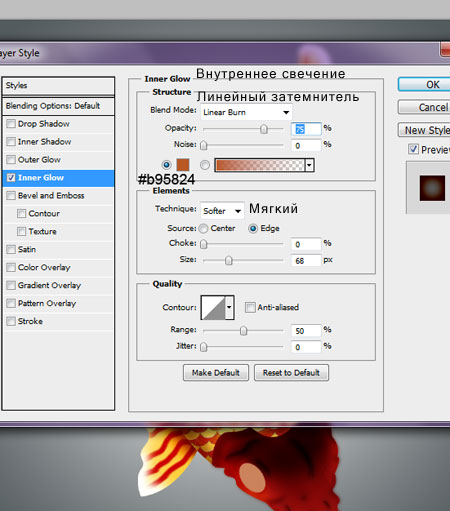The width and height of the screenshot is (450, 511).
Task: Toggle the Preview checkbox
Action: click(x=413, y=149)
